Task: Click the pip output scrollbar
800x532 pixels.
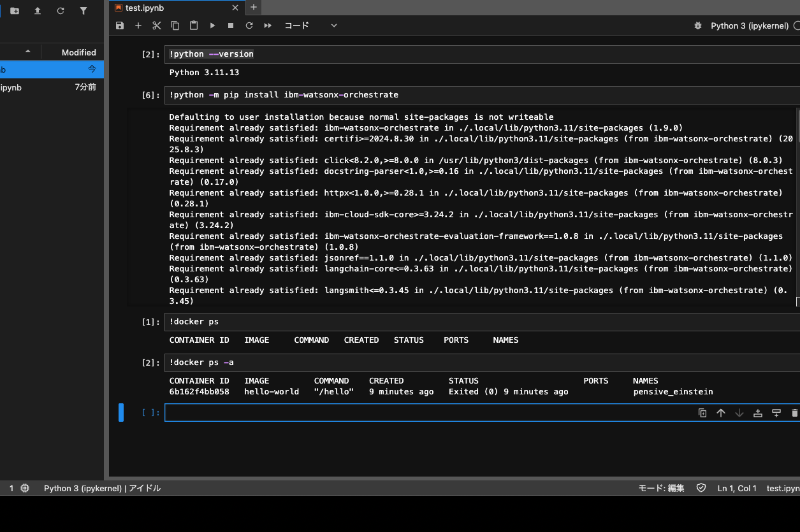Action: [x=797, y=208]
